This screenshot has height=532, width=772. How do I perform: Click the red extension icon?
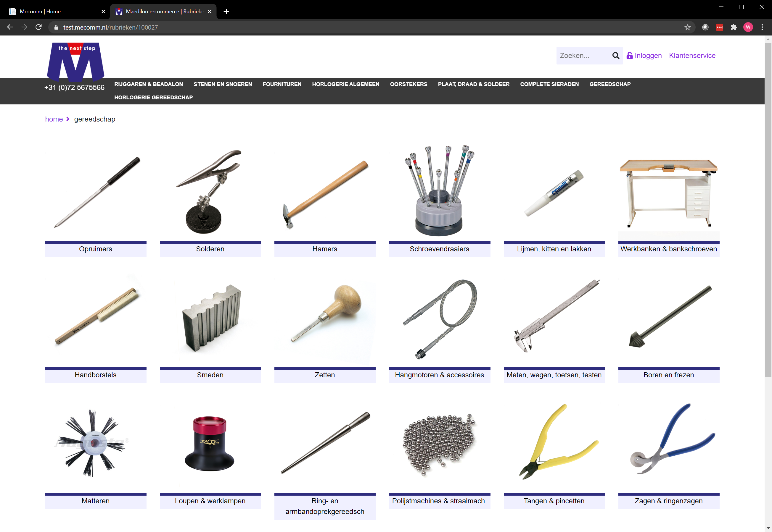[x=719, y=27]
